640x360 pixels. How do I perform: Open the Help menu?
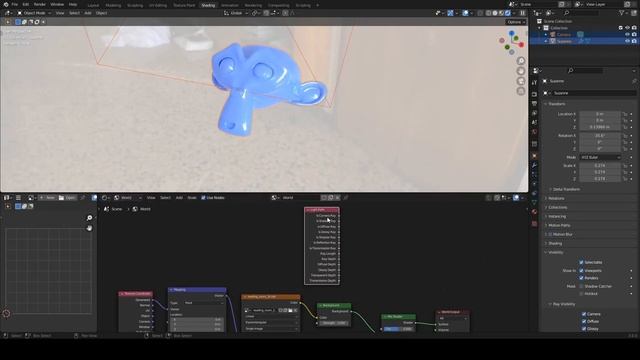coord(73,4)
